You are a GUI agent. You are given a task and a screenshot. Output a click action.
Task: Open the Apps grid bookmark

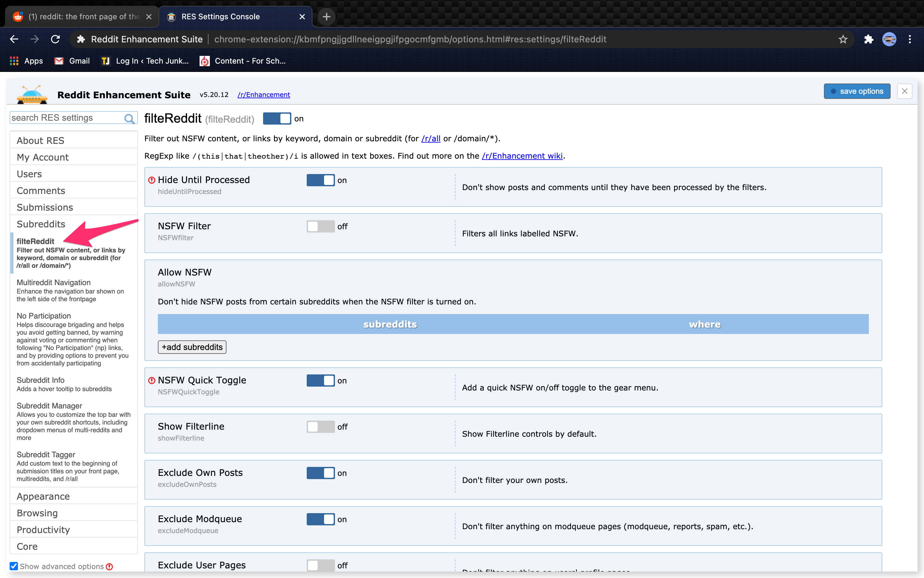click(x=26, y=61)
